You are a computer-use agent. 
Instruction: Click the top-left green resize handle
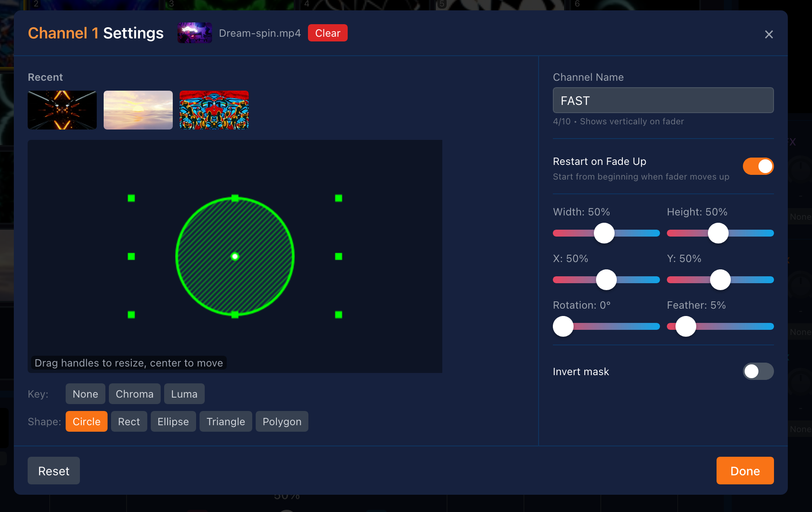click(131, 198)
